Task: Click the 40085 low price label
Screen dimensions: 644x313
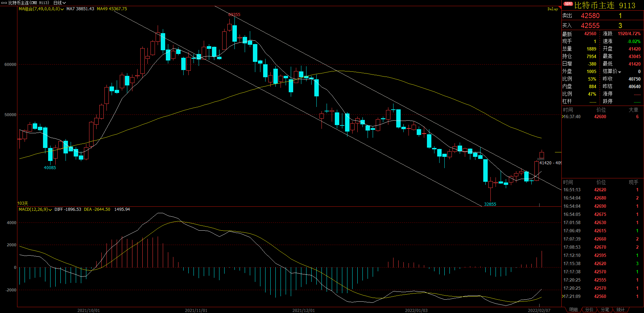Action: pyautogui.click(x=50, y=167)
